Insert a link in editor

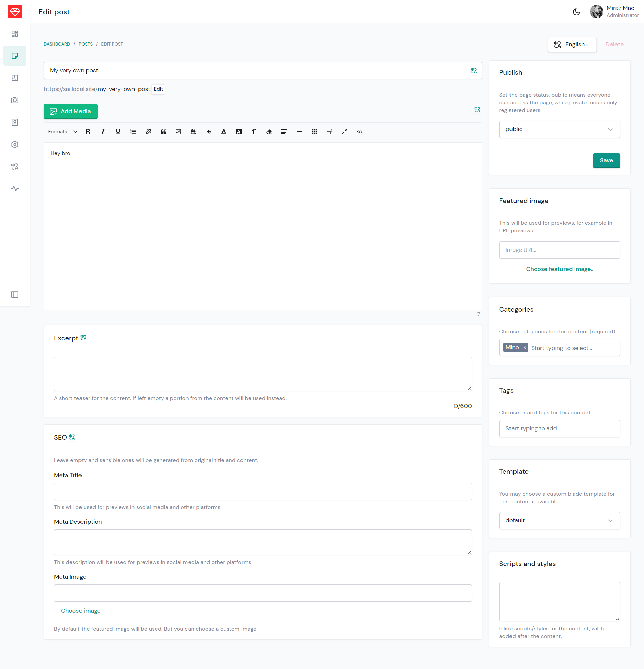[x=148, y=132]
